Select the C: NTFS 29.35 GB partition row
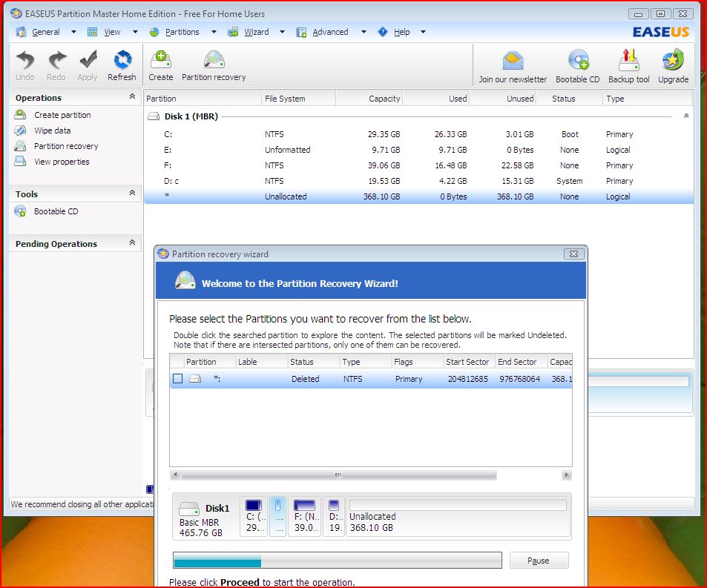The width and height of the screenshot is (707, 588). tap(418, 134)
